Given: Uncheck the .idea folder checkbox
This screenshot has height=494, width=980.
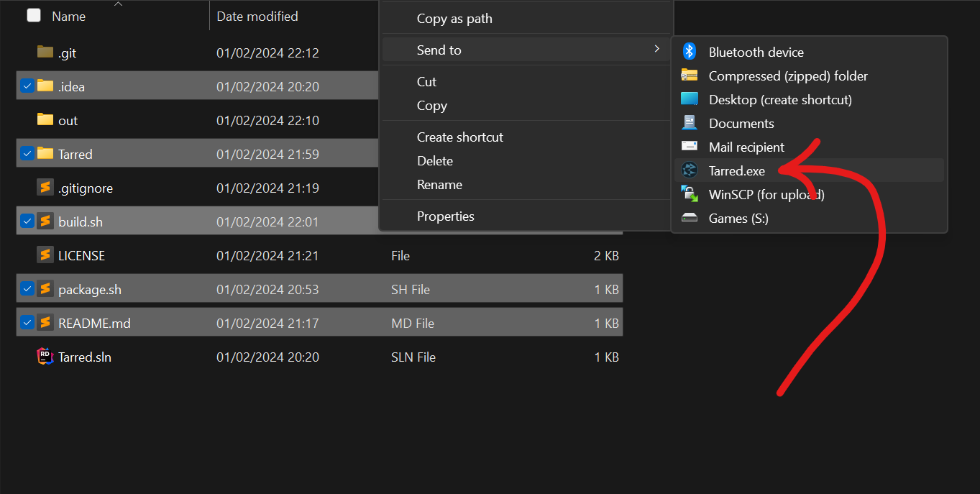Looking at the screenshot, I should (27, 86).
